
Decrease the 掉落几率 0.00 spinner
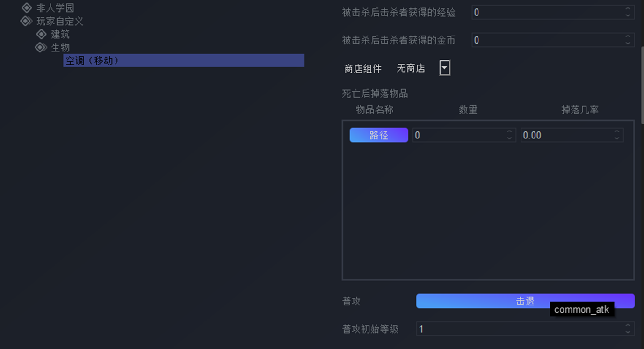point(617,138)
